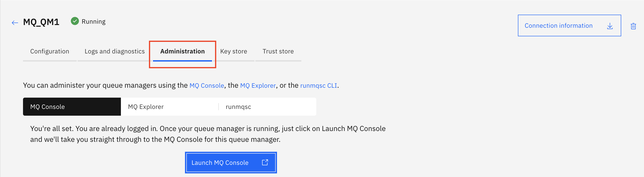Image resolution: width=644 pixels, height=177 pixels.
Task: Select the MQ Console switcher option
Action: click(72, 107)
